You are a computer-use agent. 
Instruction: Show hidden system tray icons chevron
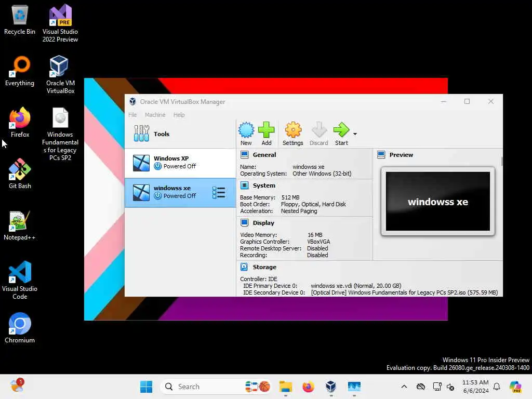404,387
